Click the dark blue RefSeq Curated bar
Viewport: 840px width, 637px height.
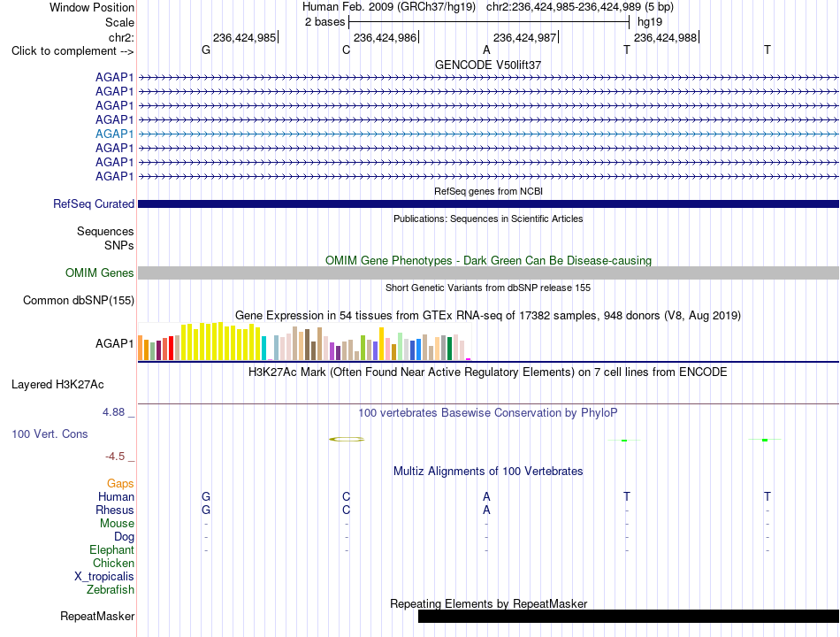point(488,203)
